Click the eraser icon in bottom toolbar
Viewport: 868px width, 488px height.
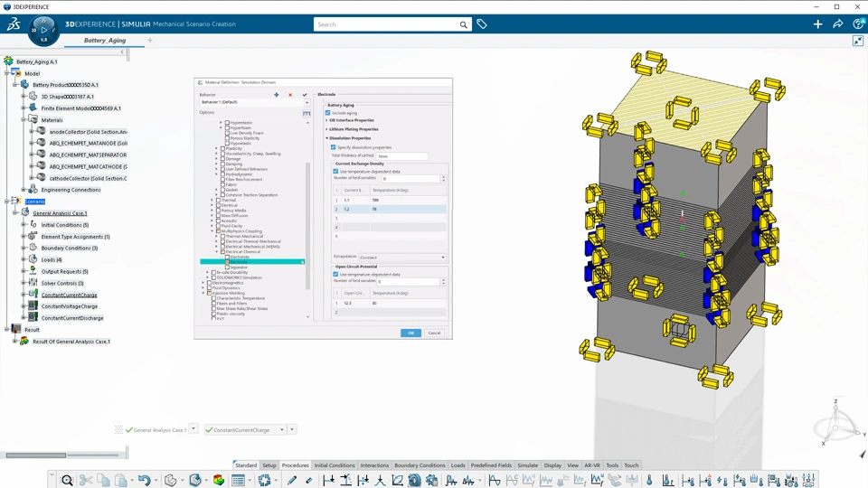click(x=309, y=480)
